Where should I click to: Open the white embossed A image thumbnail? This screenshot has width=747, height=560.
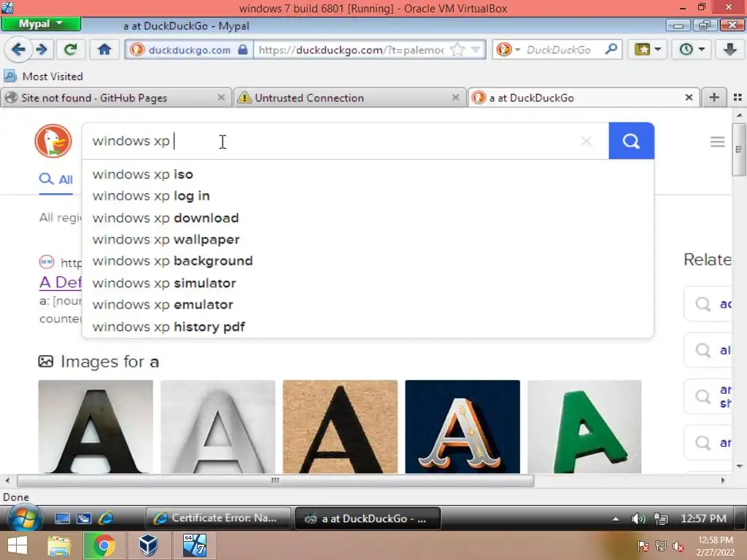click(217, 427)
